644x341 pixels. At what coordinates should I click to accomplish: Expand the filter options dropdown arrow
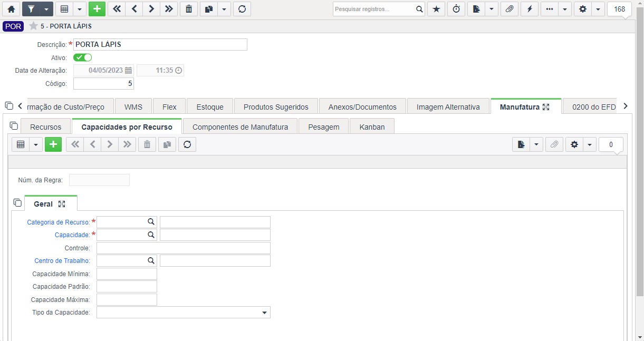46,9
